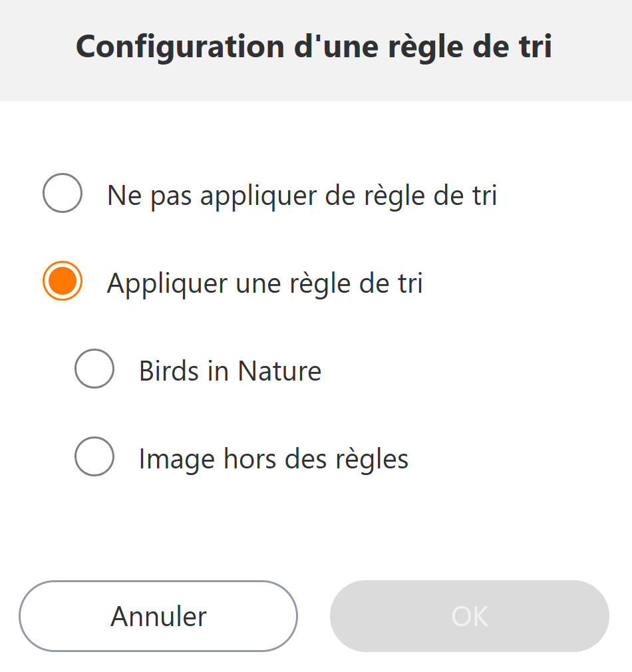The image size is (632, 672).
Task: Disable sorting via the first radio circle
Action: pyautogui.click(x=63, y=193)
